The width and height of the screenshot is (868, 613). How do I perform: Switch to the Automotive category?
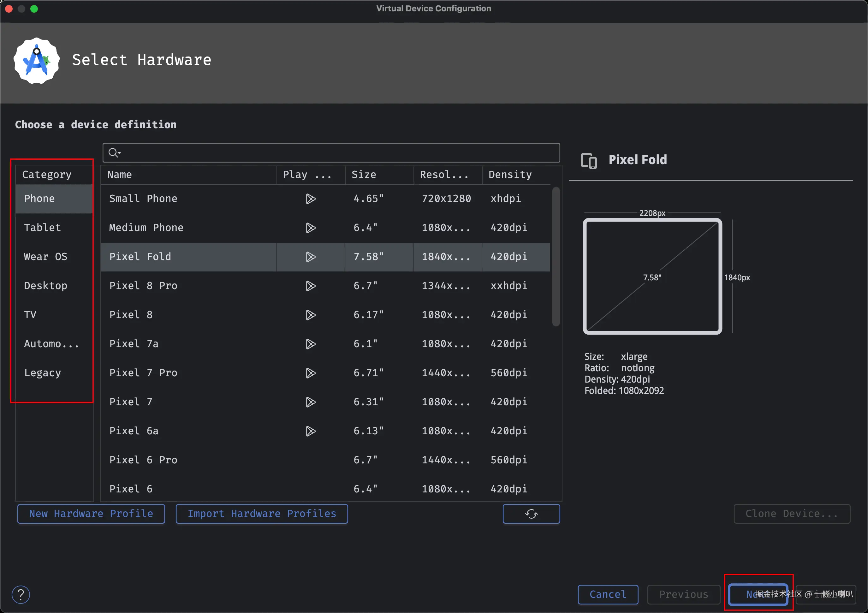click(51, 344)
